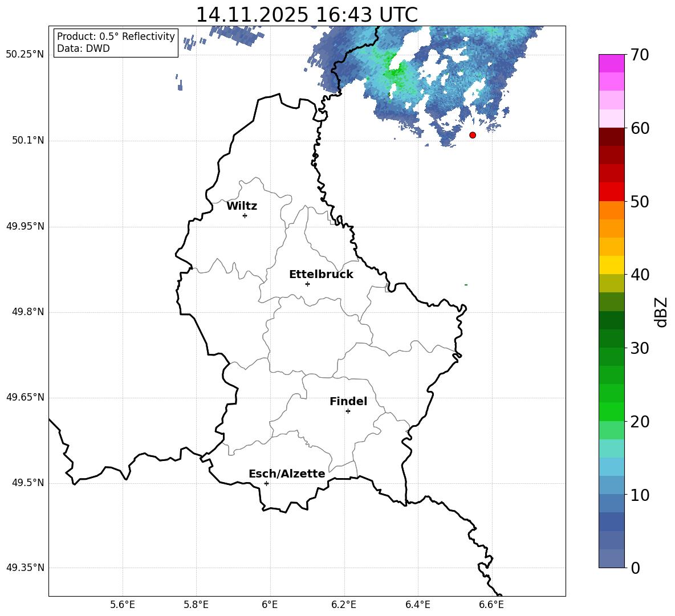
Task: Click the Wiltz station cross marker
Action: (x=245, y=215)
